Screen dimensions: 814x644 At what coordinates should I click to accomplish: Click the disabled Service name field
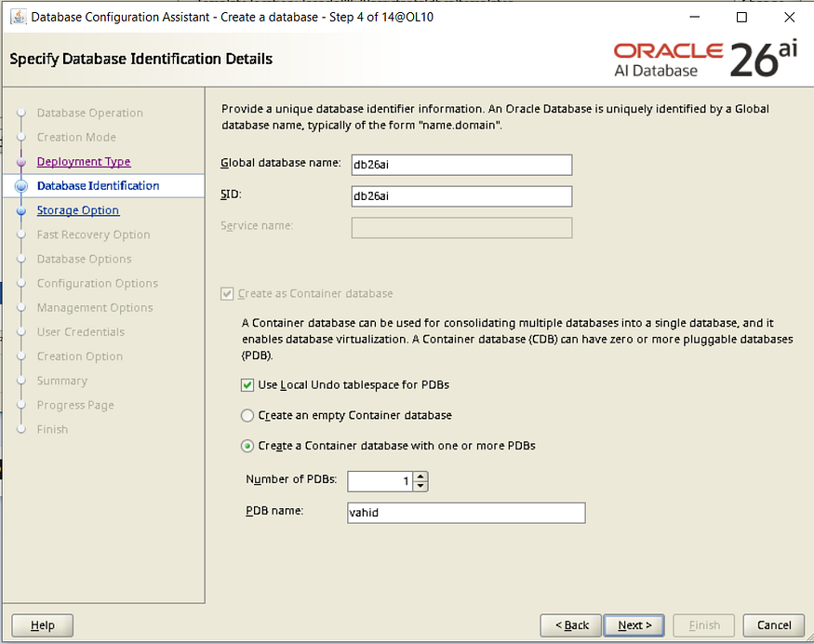[461, 228]
